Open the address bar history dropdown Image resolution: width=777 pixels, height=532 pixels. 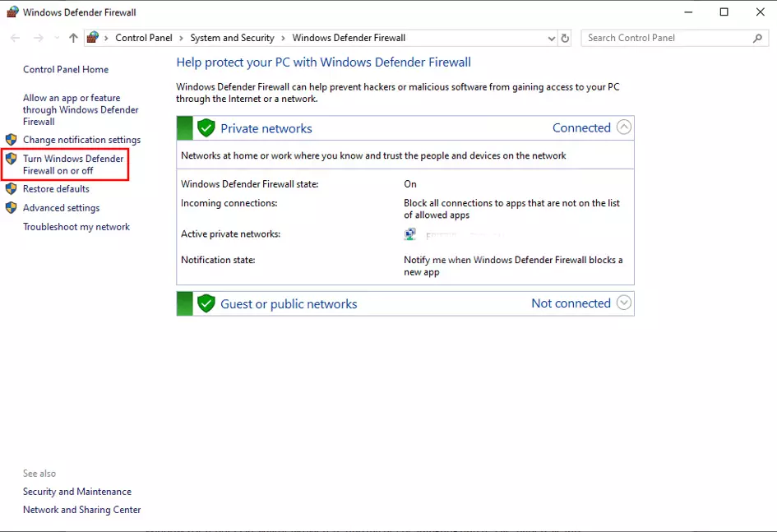tap(551, 38)
